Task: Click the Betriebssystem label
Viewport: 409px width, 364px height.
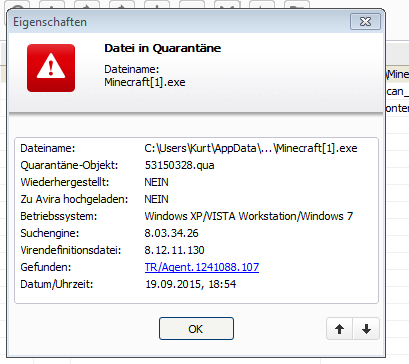Action: pyautogui.click(x=59, y=216)
